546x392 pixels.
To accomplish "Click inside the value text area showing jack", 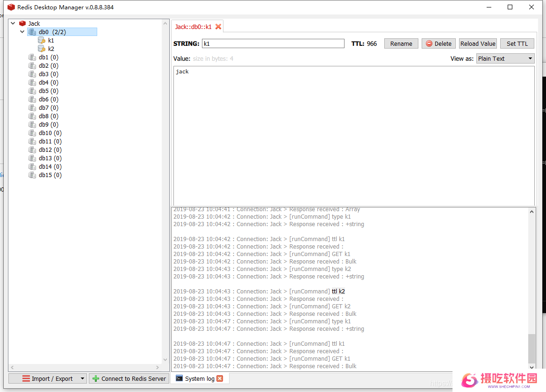I will (x=354, y=135).
